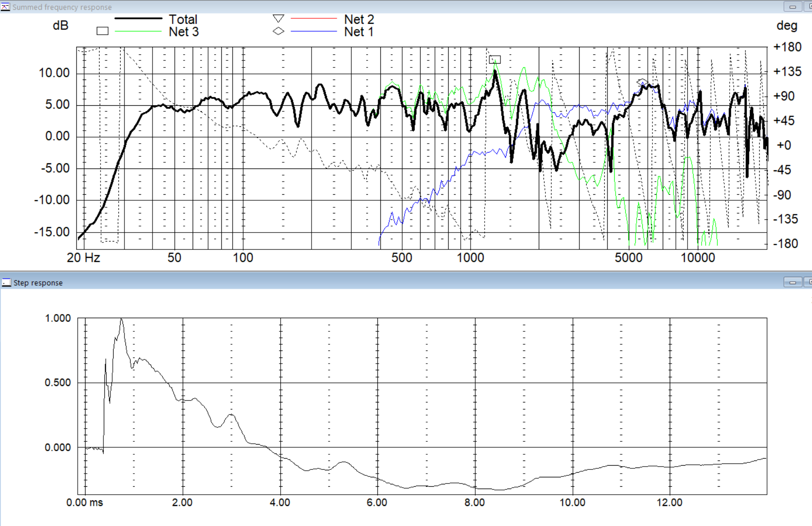Select the Net 1 diamond marker in legend
The width and height of the screenshot is (812, 526).
[278, 31]
